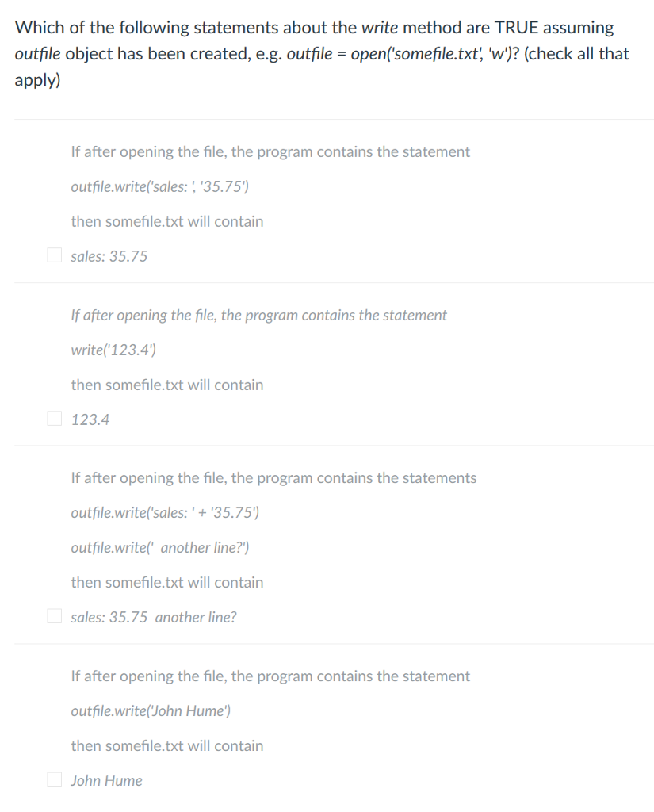The height and width of the screenshot is (812, 654).
Task: Click the question text starting 'Which of the following statements'
Action: [322, 53]
